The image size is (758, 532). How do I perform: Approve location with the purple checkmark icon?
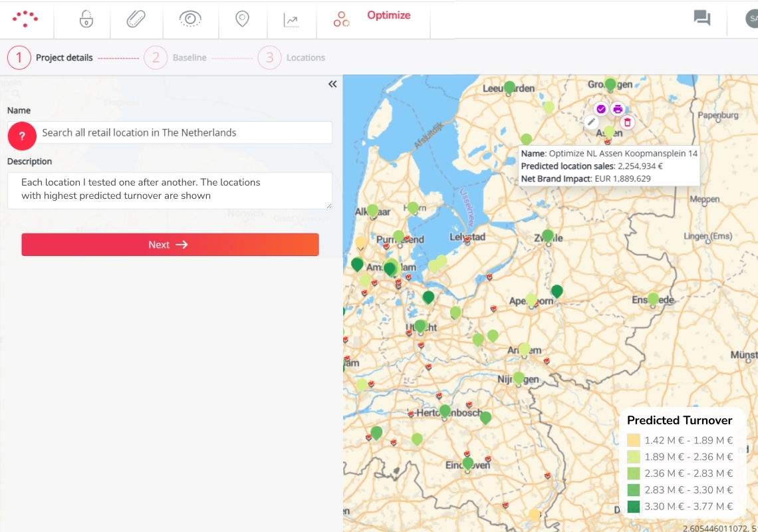[x=600, y=108]
